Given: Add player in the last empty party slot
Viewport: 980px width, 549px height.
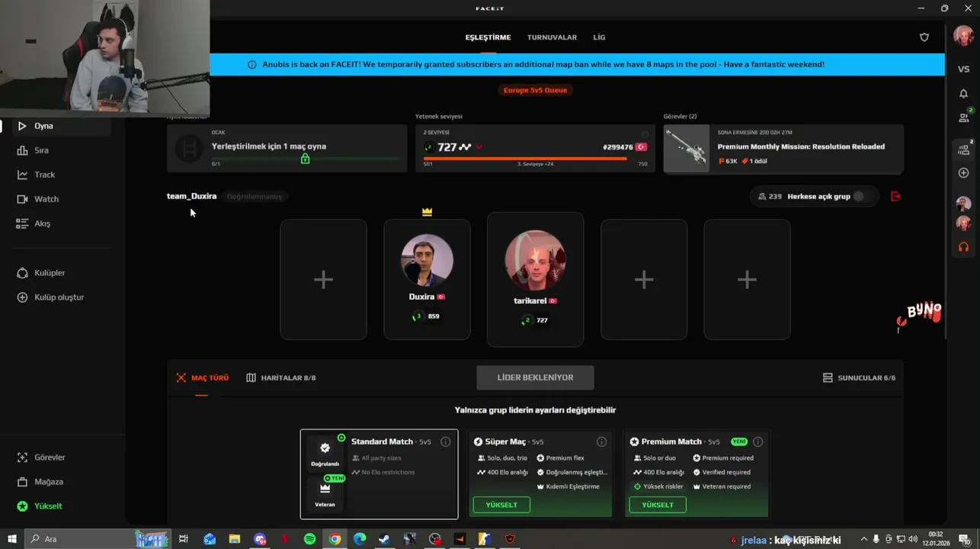Looking at the screenshot, I should pyautogui.click(x=747, y=280).
